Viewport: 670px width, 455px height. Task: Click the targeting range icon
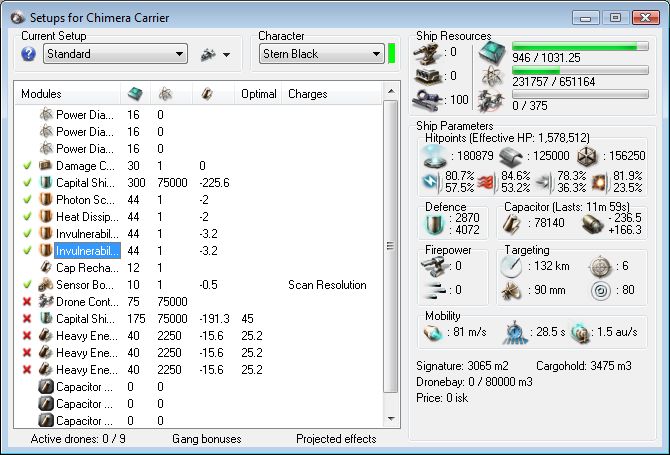[511, 267]
